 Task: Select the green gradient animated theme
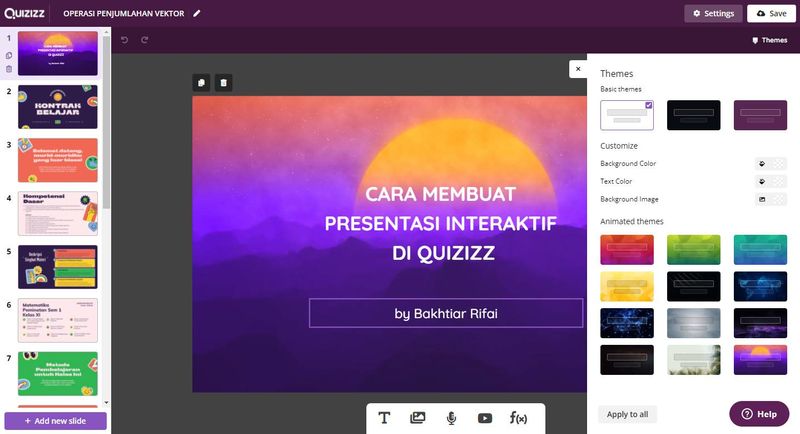[693, 250]
